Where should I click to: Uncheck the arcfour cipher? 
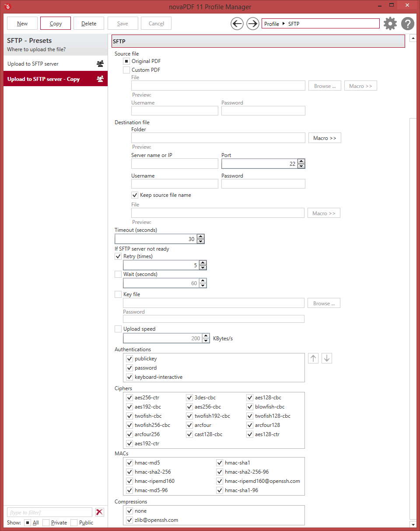coord(189,425)
